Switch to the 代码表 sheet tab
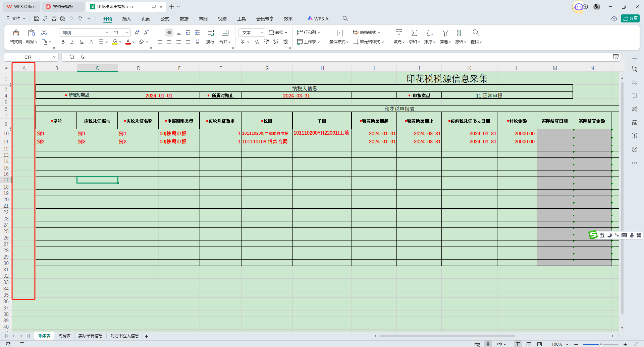Image resolution: width=644 pixels, height=347 pixels. pyautogui.click(x=64, y=336)
